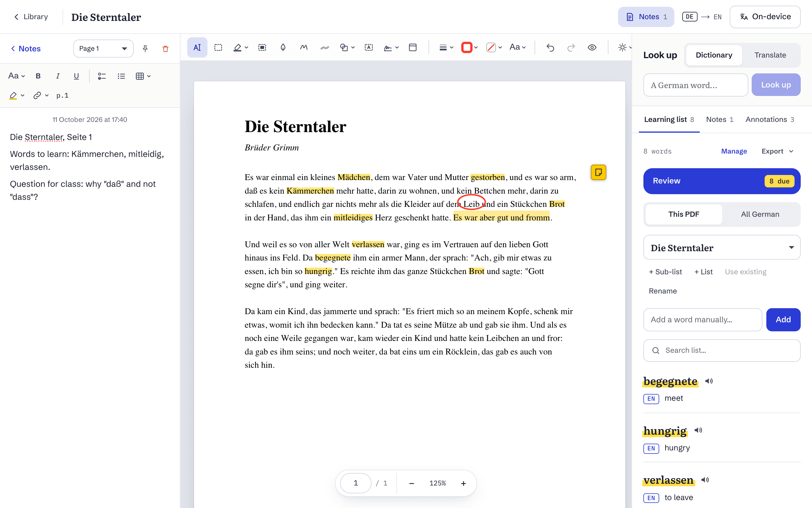The width and height of the screenshot is (812, 508).
Task: Choose the highlighter pen tool
Action: tap(238, 47)
